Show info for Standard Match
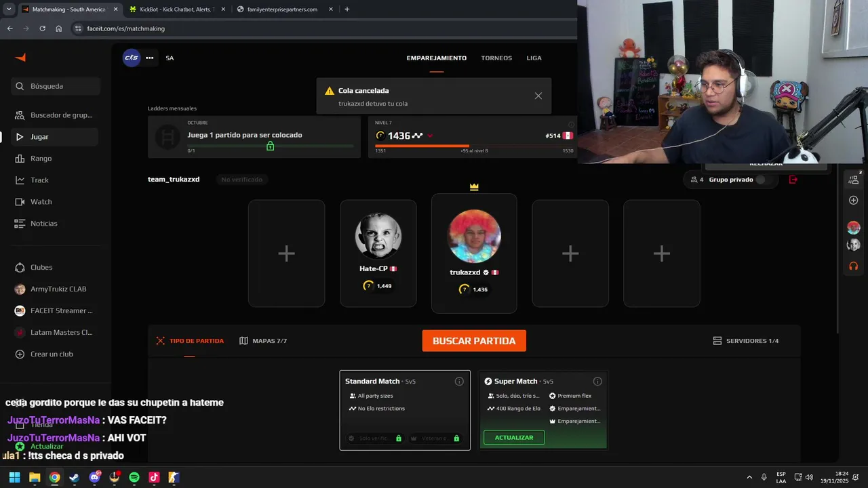 point(459,382)
